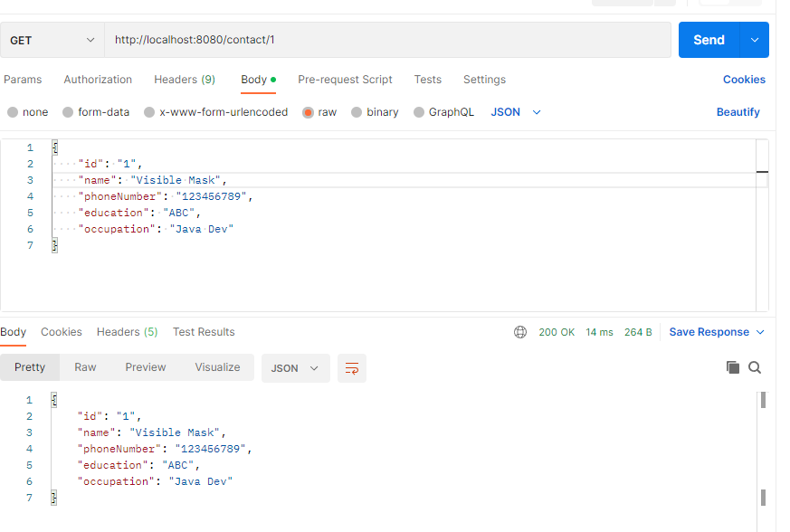Select GraphQL body type radio
790x532 pixels.
coord(419,112)
